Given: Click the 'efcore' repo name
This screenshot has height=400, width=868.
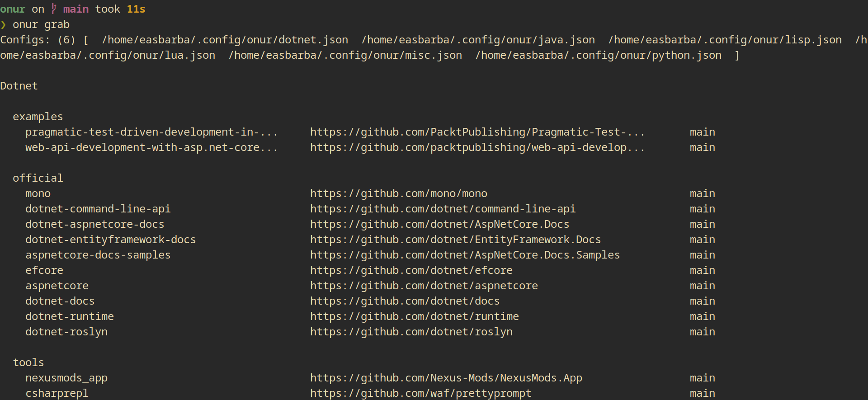Looking at the screenshot, I should coord(44,270).
